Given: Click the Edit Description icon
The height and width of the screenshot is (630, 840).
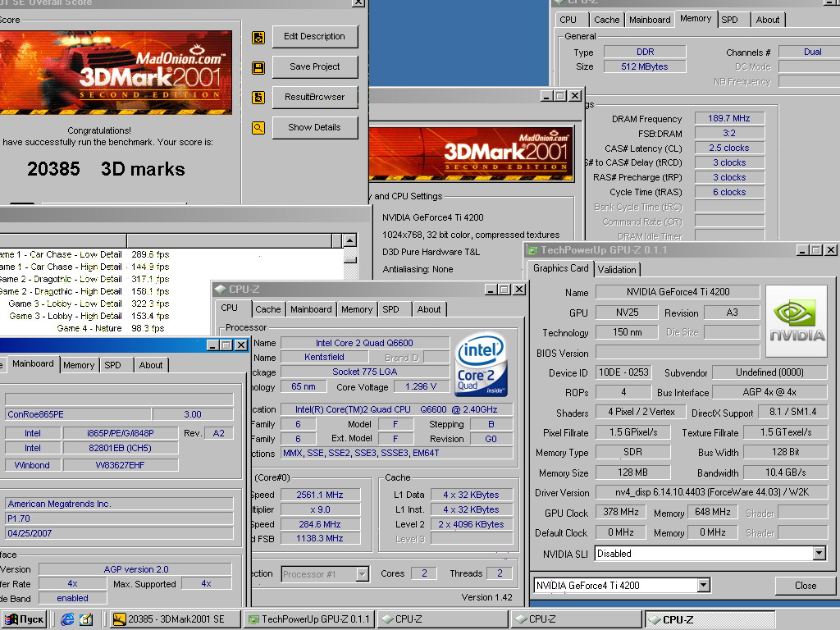Looking at the screenshot, I should tap(258, 38).
